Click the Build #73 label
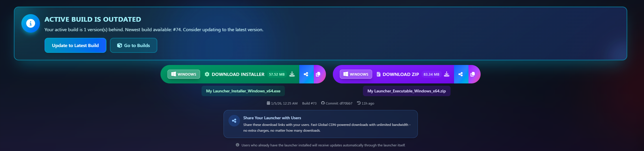The width and height of the screenshot is (644, 151). coord(309,103)
